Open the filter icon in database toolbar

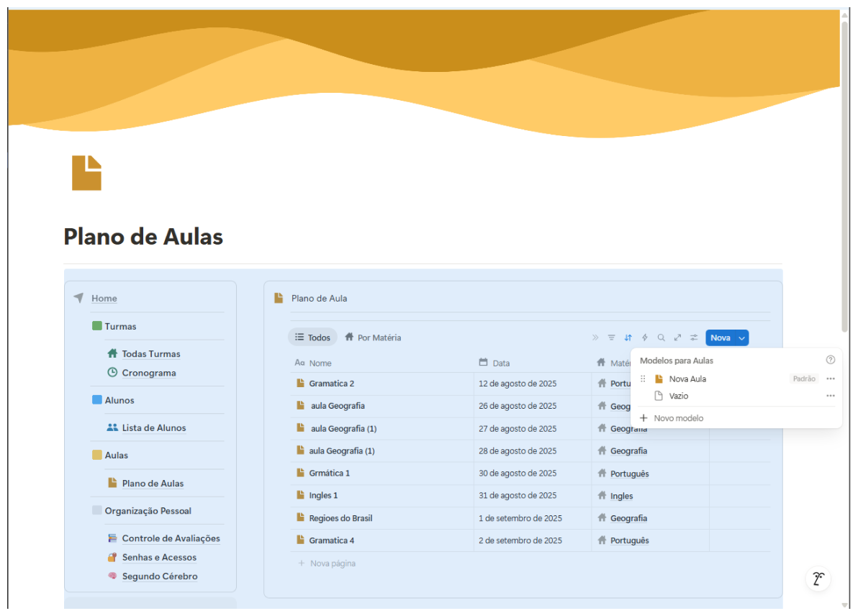tap(611, 338)
